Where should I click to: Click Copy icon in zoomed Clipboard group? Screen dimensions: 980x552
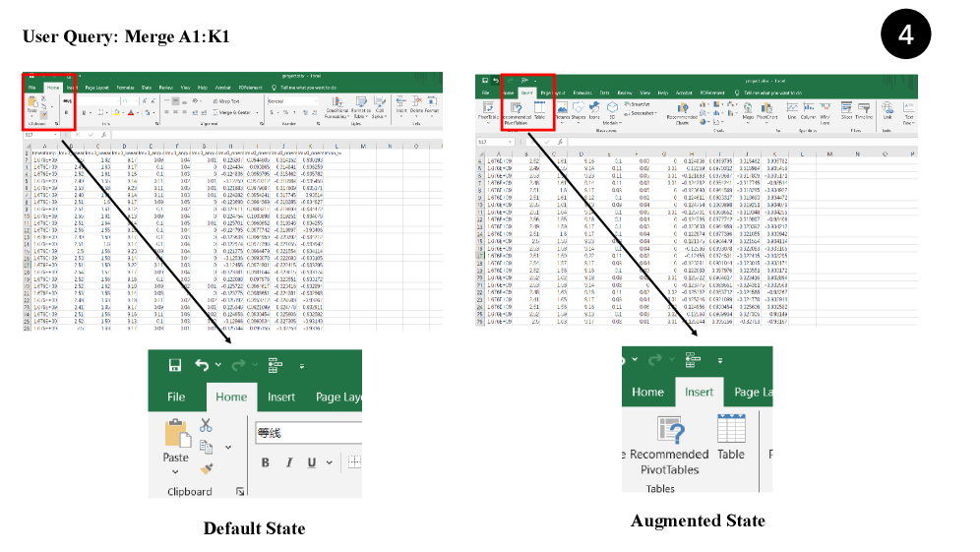coord(206,447)
